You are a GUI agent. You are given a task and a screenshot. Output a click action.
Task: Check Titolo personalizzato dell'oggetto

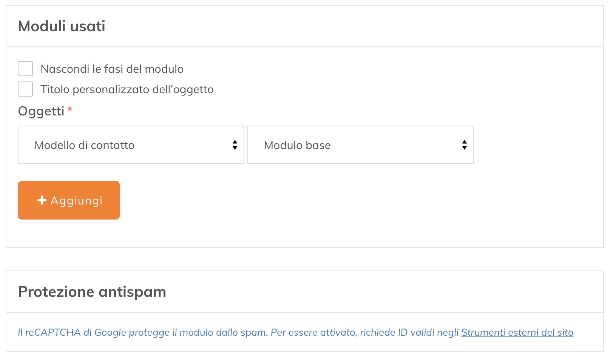pyautogui.click(x=25, y=89)
